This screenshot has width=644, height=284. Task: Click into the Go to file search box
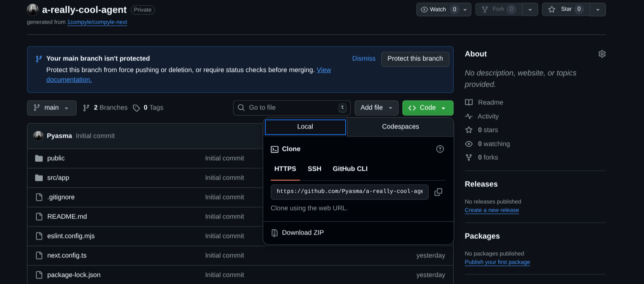[x=292, y=108]
